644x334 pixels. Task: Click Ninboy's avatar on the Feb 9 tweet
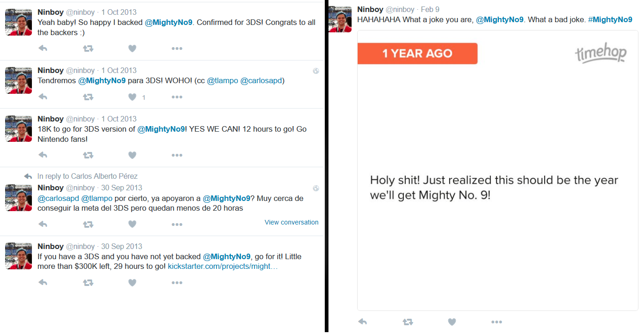pyautogui.click(x=341, y=18)
